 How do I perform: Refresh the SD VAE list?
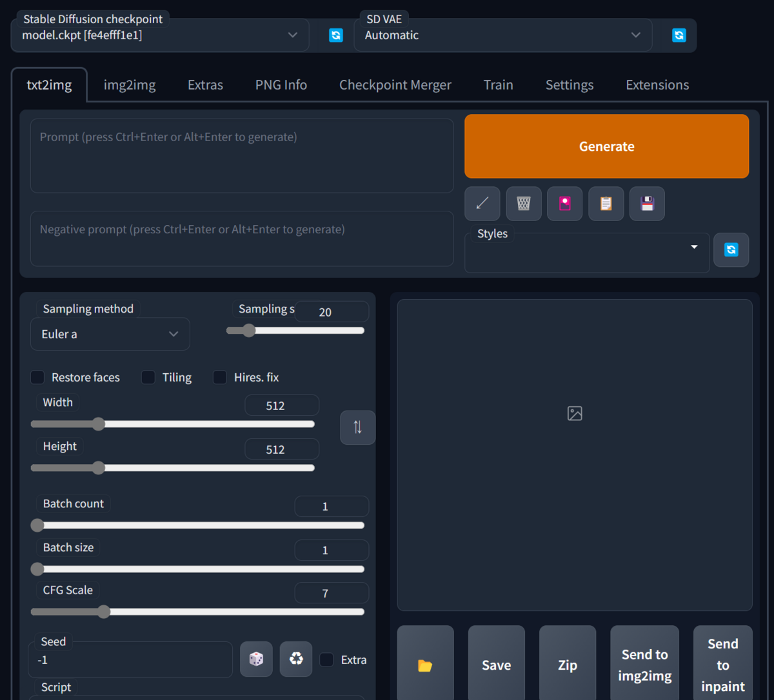pyautogui.click(x=679, y=35)
